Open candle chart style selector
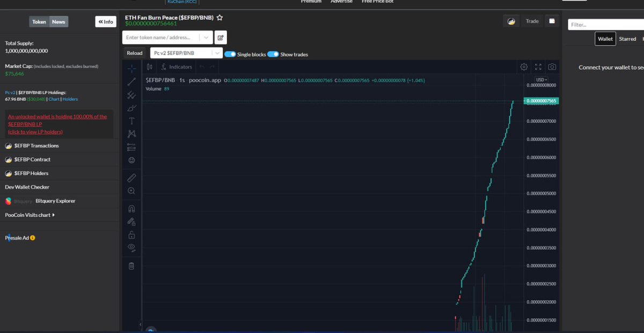The image size is (644, 333). point(150,67)
